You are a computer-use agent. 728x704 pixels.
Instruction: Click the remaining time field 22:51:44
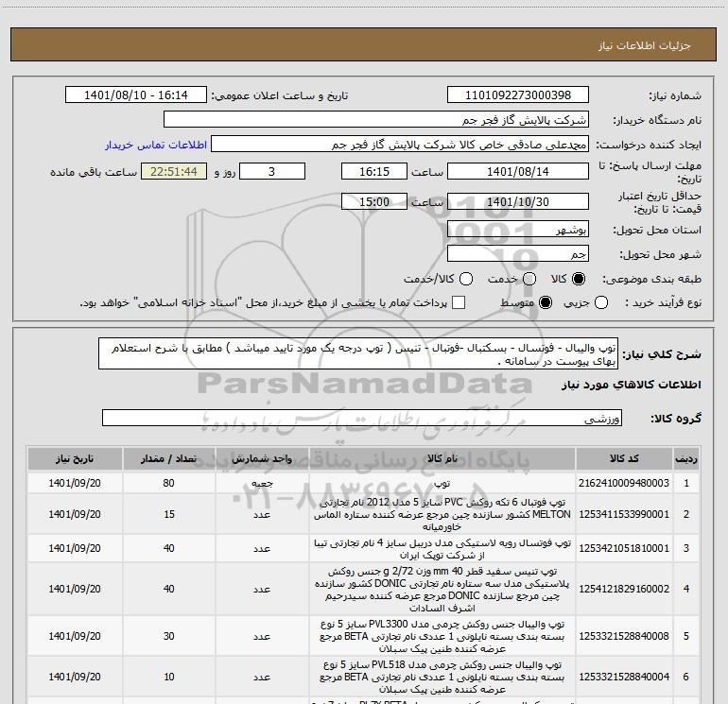(174, 171)
